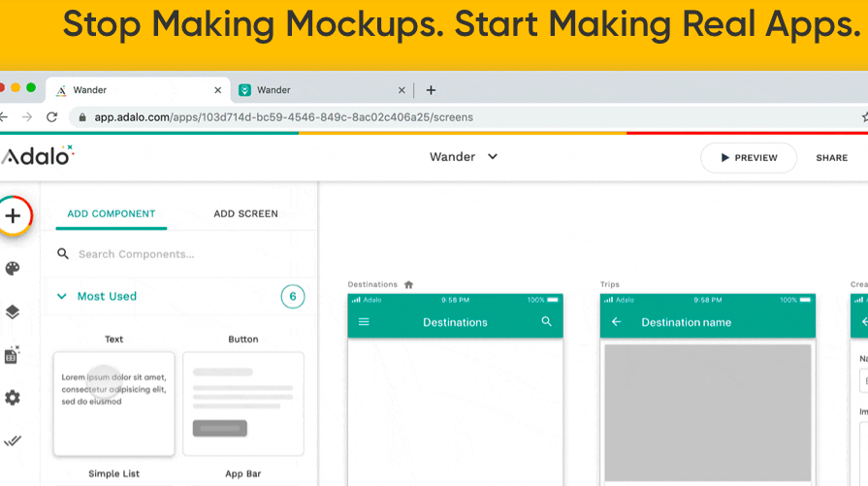This screenshot has height=486, width=868.
Task: Open the publish double-check icon
Action: point(13,441)
